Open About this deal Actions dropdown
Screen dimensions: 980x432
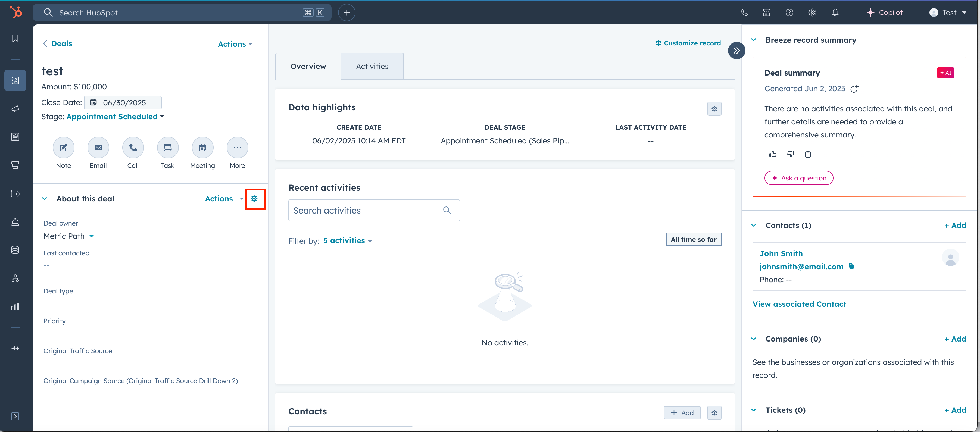coord(224,199)
